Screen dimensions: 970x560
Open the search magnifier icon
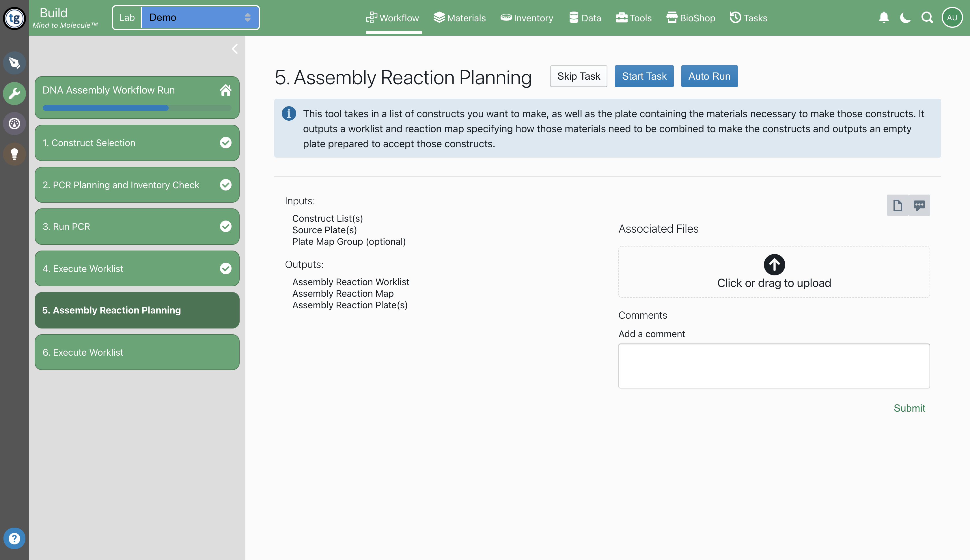coord(927,18)
